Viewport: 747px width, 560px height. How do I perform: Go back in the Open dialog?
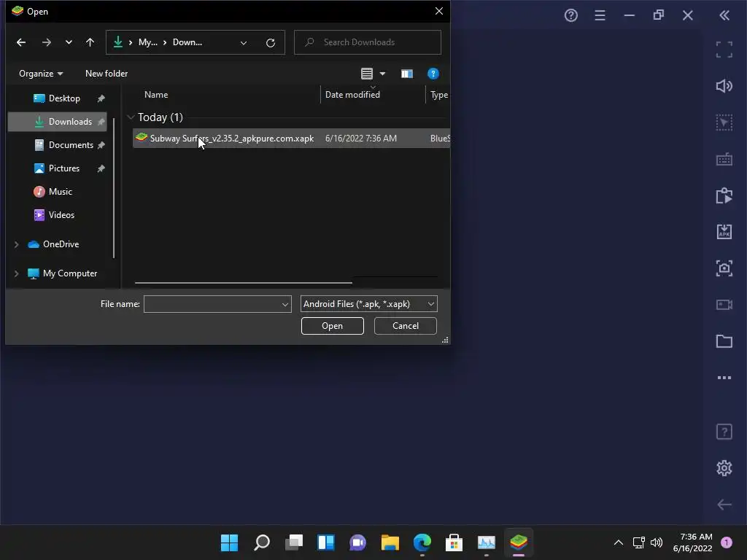(21, 42)
